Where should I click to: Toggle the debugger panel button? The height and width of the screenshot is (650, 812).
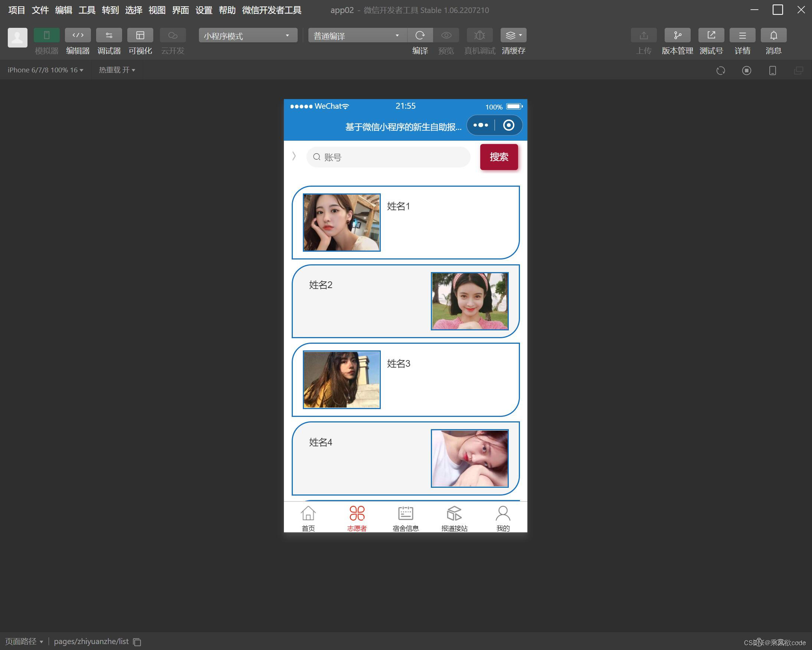point(109,35)
